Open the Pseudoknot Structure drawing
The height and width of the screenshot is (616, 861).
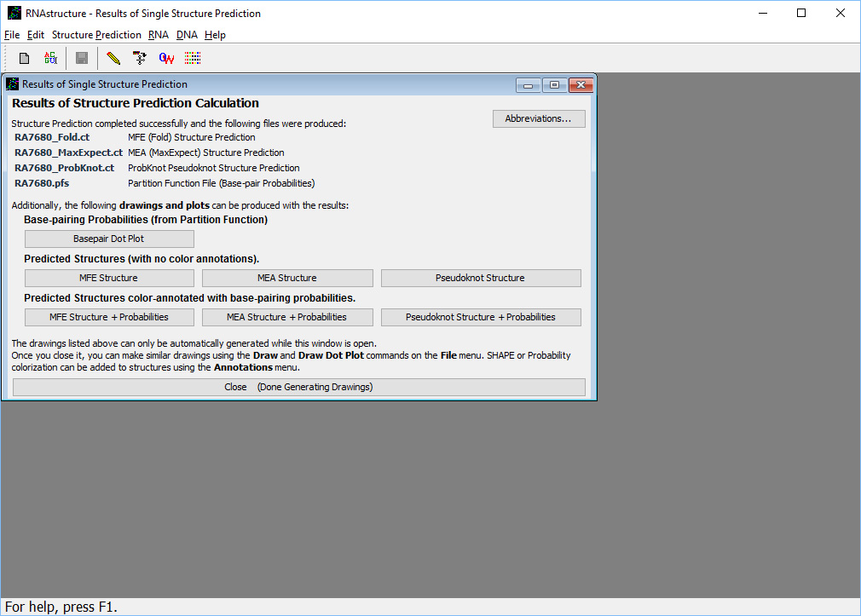pyautogui.click(x=481, y=278)
